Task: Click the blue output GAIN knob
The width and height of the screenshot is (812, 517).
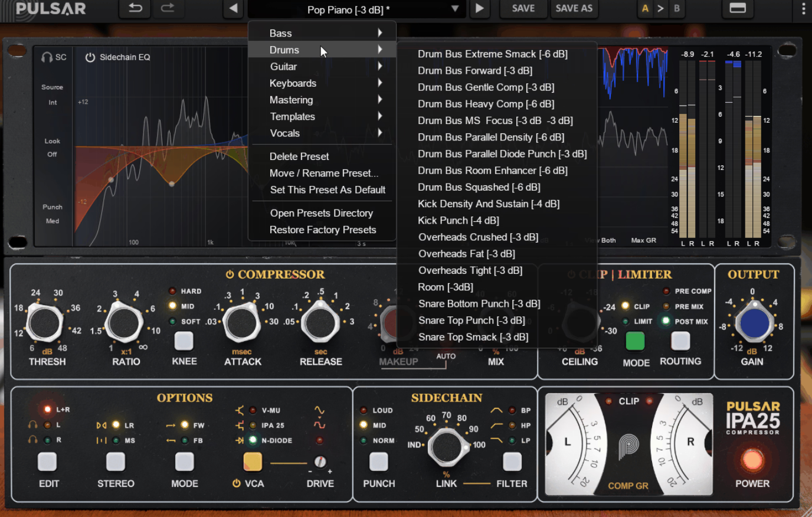Action: pos(754,323)
